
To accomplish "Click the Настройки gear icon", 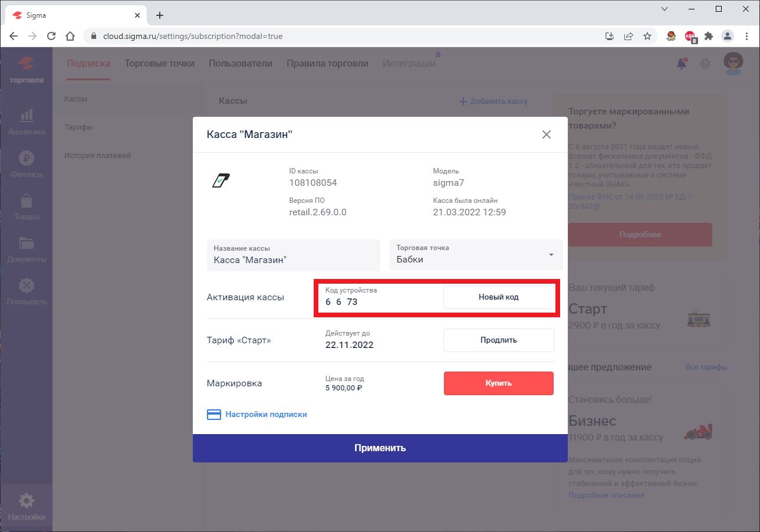I will (27, 501).
